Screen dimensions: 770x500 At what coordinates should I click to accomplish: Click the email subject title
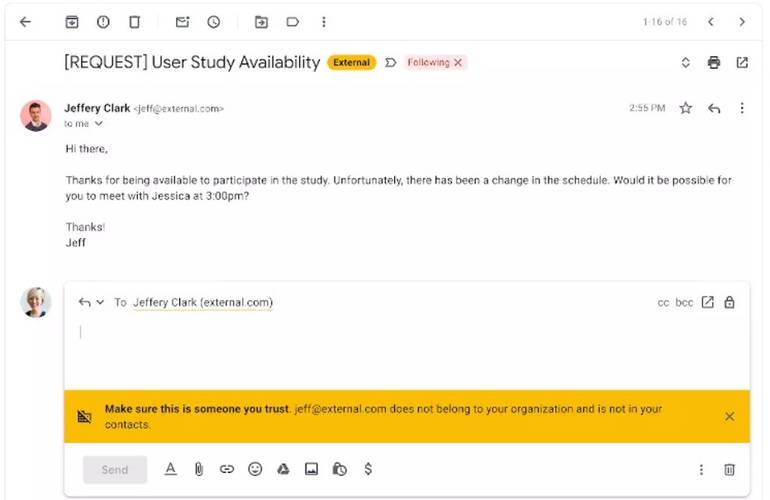pos(192,62)
